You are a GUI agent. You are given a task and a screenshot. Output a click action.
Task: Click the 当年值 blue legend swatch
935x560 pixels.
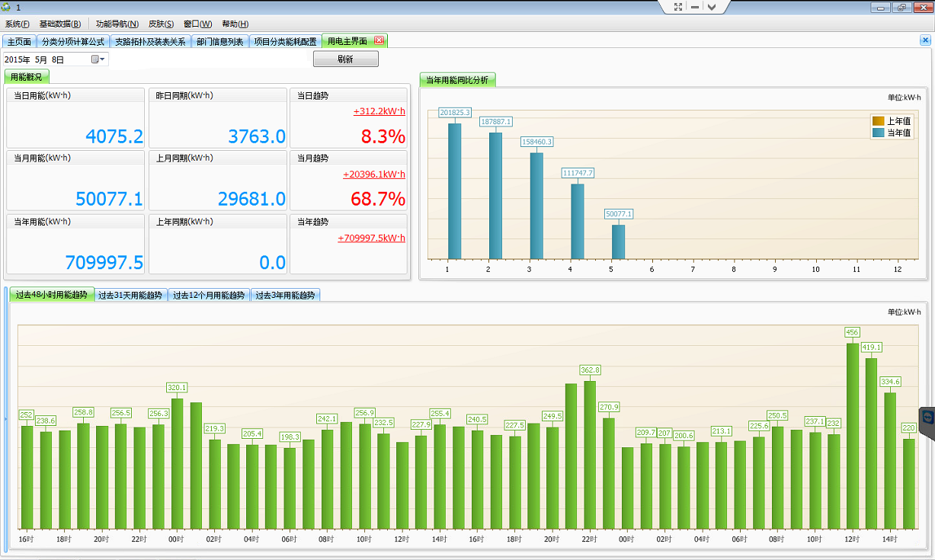point(879,133)
